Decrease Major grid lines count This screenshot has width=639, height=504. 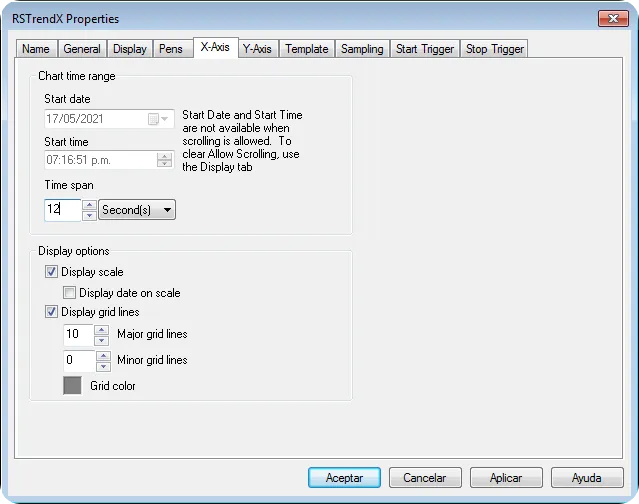101,340
